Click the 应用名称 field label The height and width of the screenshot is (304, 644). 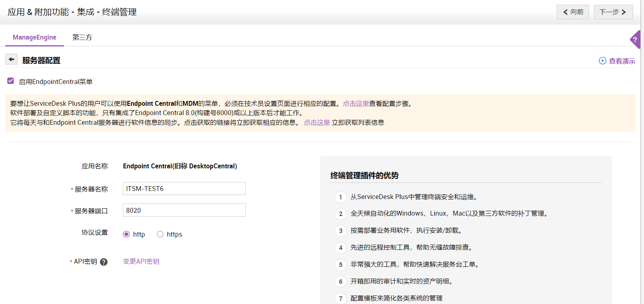(x=95, y=166)
